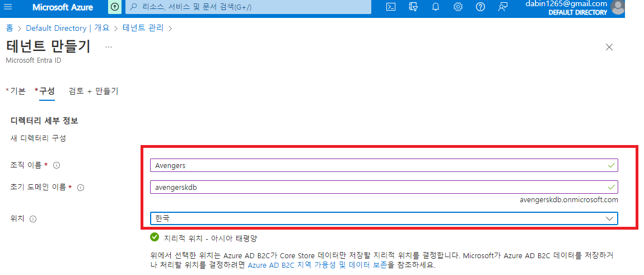The height and width of the screenshot is (275, 644).
Task: Click the 초기 도메인 이름 label
Action: 38,187
